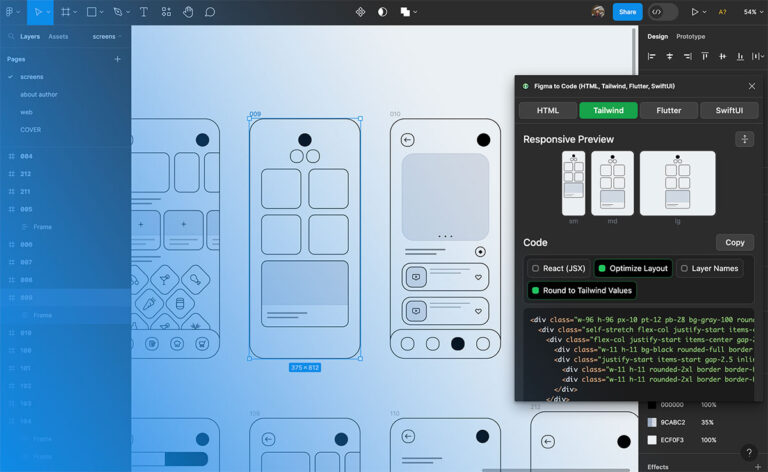Open the Move tool dropdown arrow
Screen dimensions: 768x472
pos(48,12)
